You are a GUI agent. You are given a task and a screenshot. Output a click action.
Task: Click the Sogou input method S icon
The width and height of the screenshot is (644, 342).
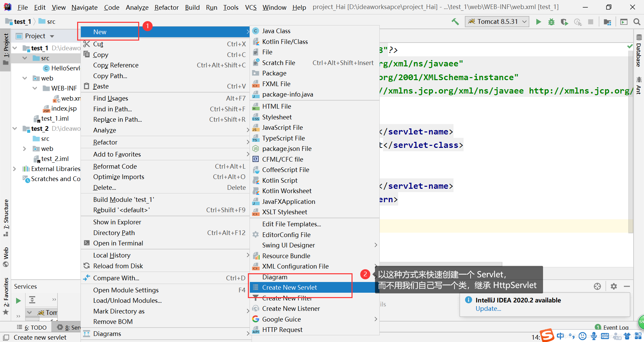point(547,336)
